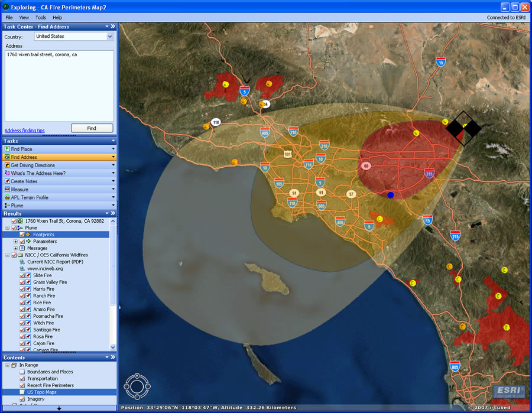Click the orange Footprints diamond icon
Screen dimensions: 532x413
[28, 235]
